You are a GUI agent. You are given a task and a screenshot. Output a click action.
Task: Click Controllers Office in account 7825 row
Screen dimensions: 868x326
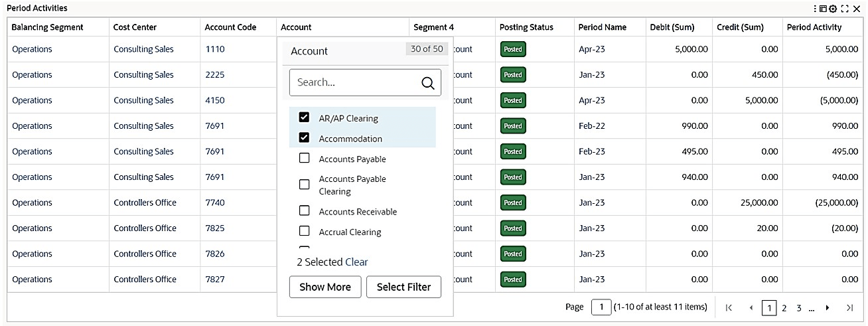(x=145, y=228)
